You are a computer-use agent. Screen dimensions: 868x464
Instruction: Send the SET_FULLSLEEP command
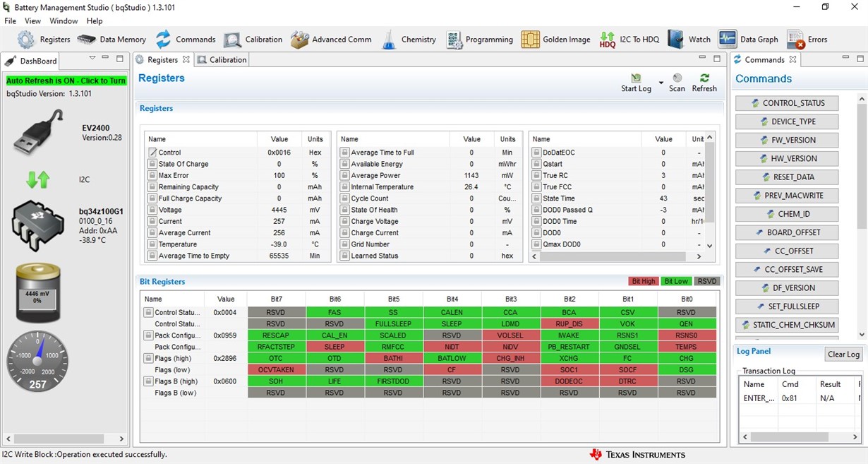(x=787, y=307)
